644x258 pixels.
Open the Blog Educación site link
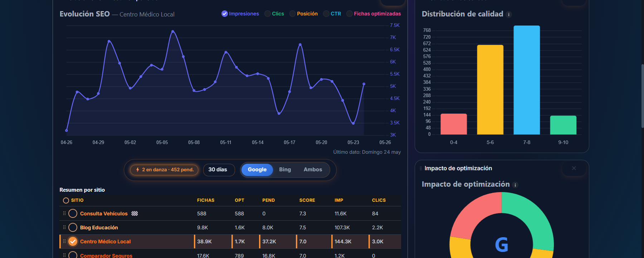point(99,227)
